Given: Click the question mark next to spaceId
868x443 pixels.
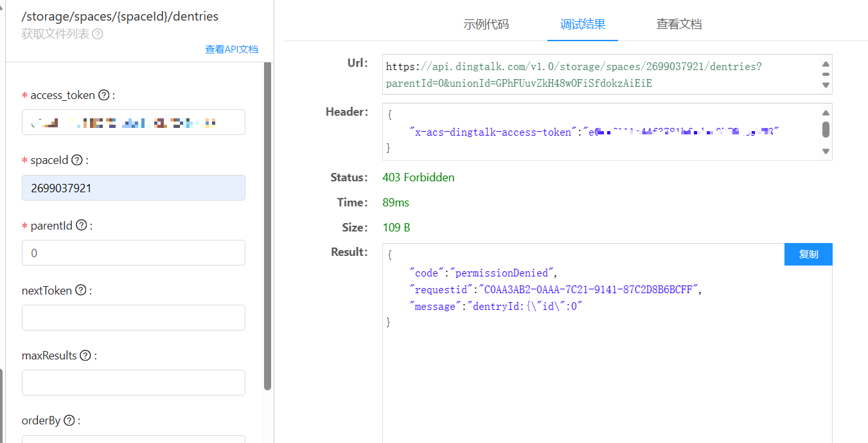Looking at the screenshot, I should tap(77, 160).
